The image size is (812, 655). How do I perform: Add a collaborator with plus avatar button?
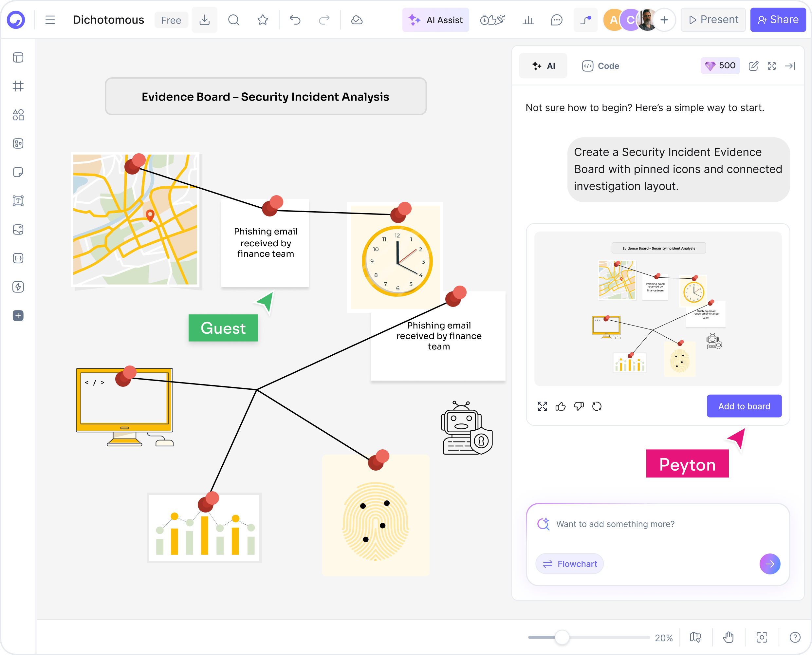664,20
